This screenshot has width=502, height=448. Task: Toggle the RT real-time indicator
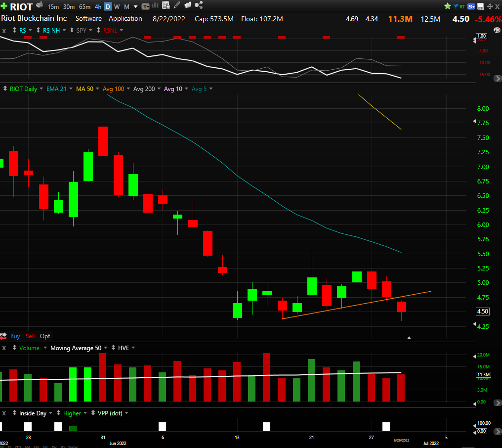coord(462,6)
